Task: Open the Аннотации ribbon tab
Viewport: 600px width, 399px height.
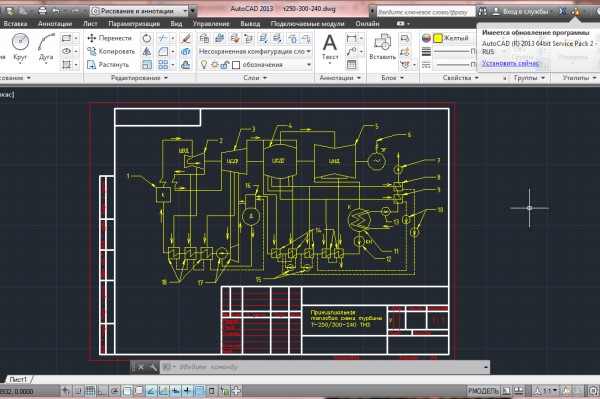Action: pos(55,24)
